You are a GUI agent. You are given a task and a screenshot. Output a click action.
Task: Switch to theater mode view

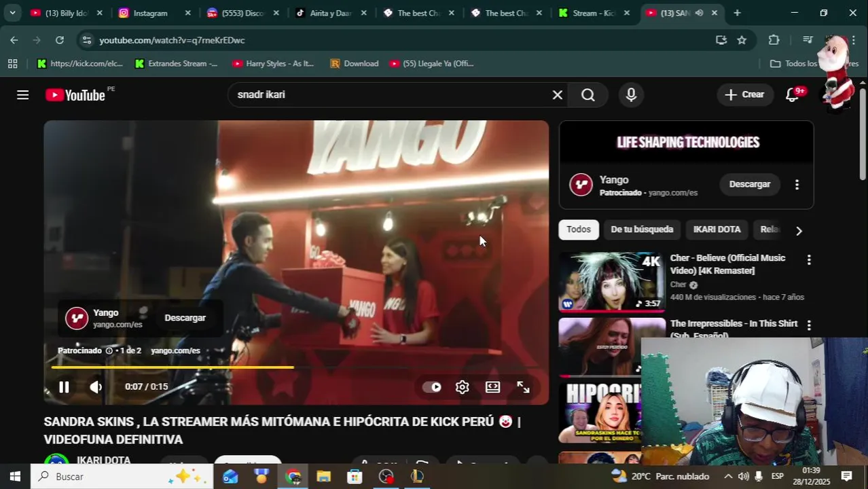pyautogui.click(x=493, y=387)
